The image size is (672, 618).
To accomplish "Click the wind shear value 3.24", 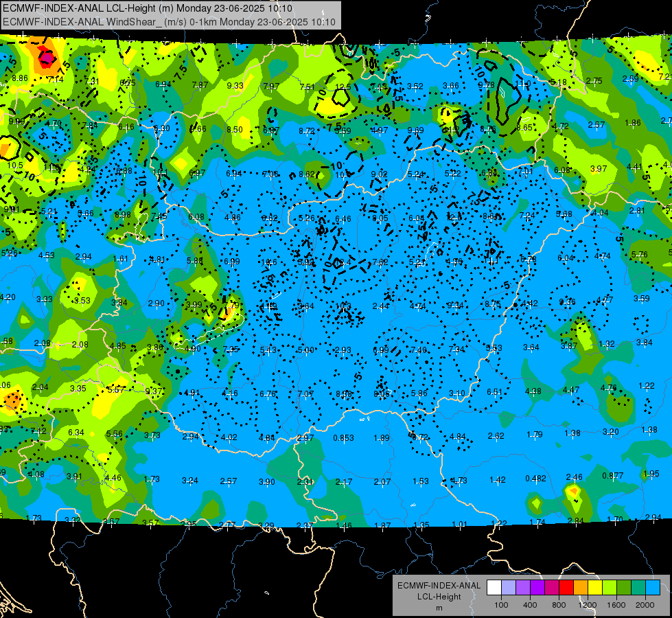I will tap(190, 481).
